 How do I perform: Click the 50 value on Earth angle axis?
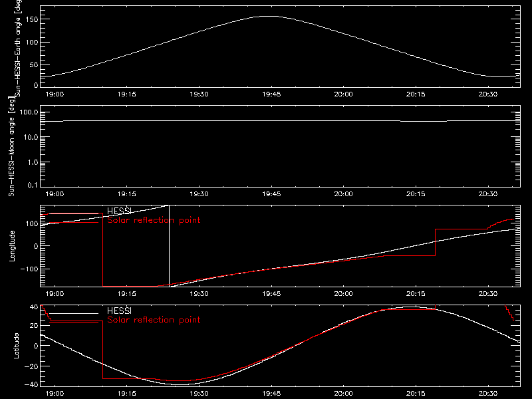(x=34, y=65)
